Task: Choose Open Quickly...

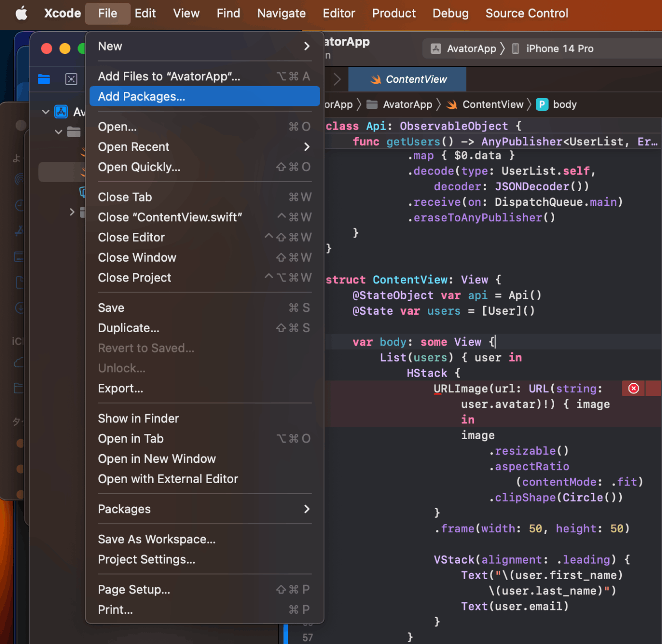Action: click(x=204, y=167)
